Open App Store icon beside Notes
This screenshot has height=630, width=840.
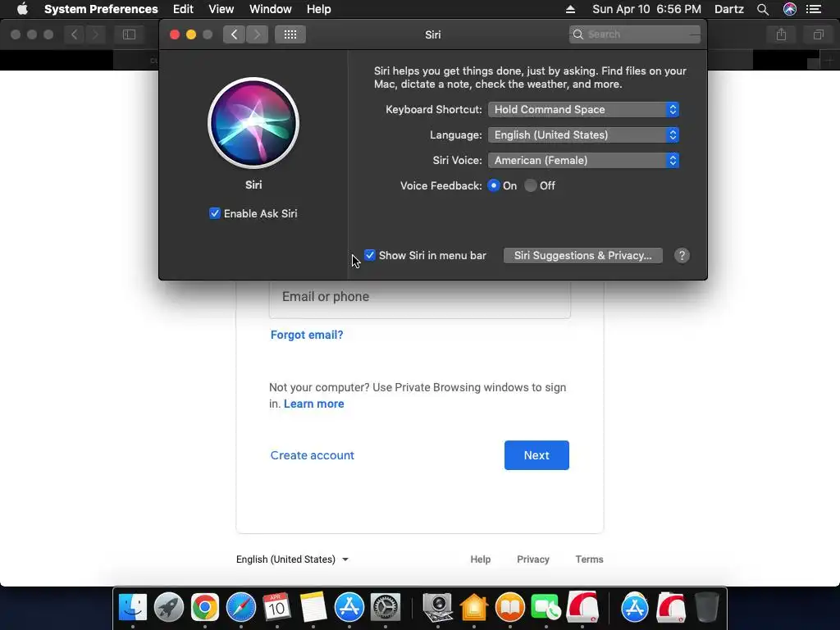pyautogui.click(x=349, y=607)
